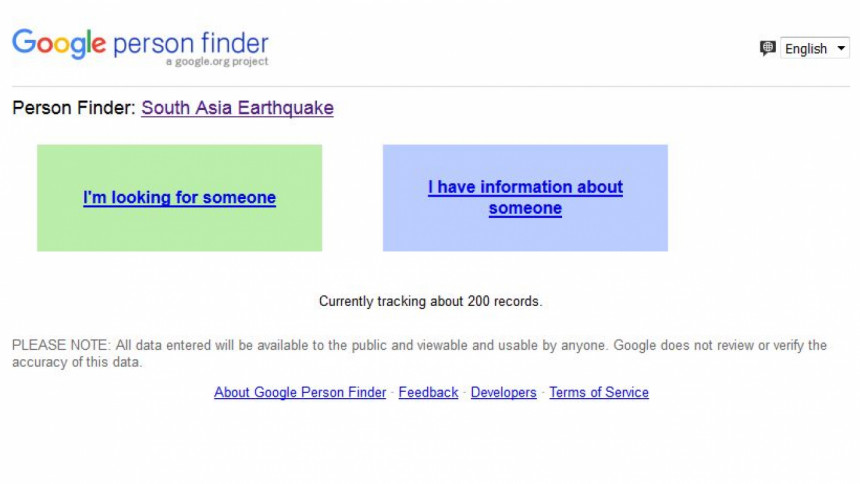Click the language speech-bubble globe icon
860x484 pixels.
pyautogui.click(x=767, y=48)
